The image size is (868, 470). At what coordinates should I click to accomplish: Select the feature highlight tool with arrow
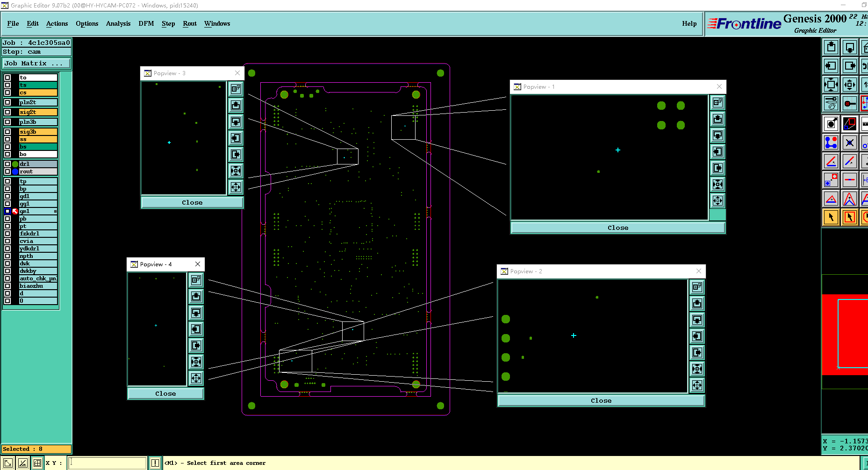831,124
